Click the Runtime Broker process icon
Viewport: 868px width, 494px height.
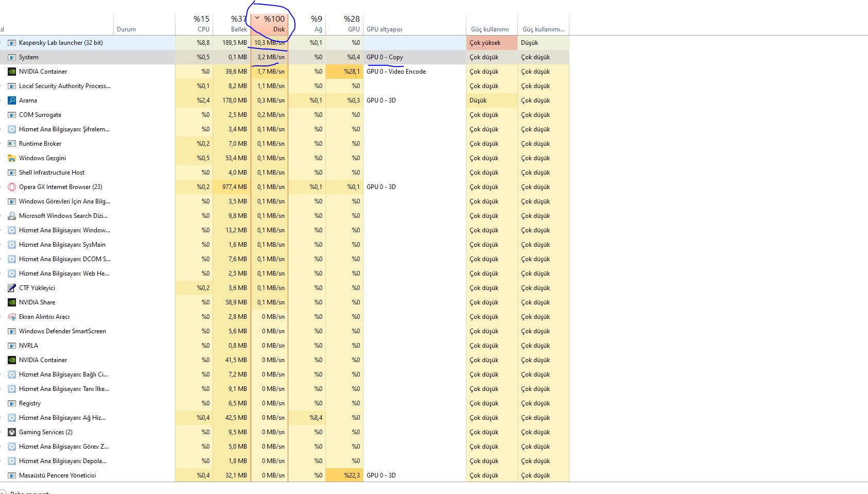tap(12, 144)
